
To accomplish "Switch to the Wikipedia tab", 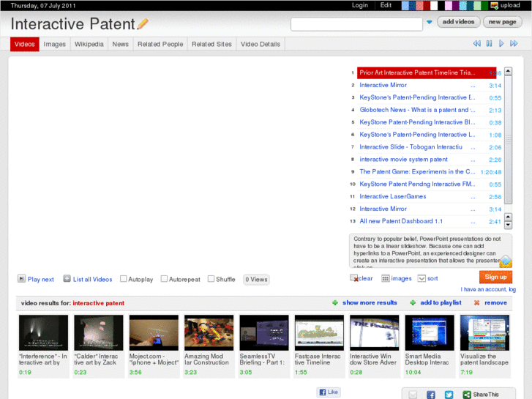I will coord(89,44).
